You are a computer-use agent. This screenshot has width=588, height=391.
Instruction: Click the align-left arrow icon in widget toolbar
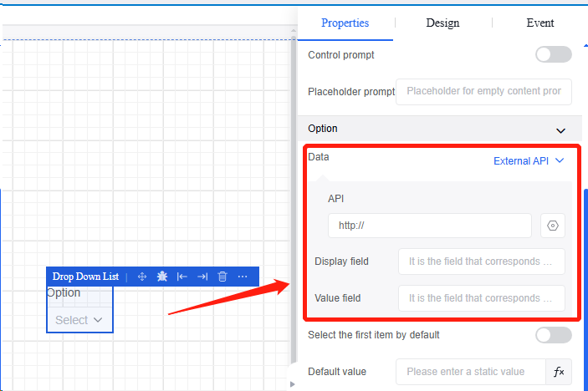point(182,277)
